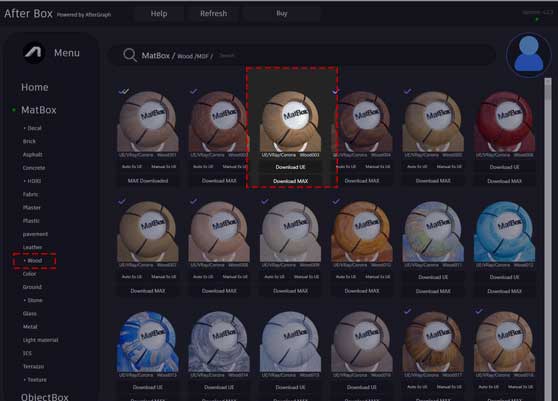558x401 pixels.
Task: Click Manual to UE for Wood001
Action: click(x=163, y=166)
